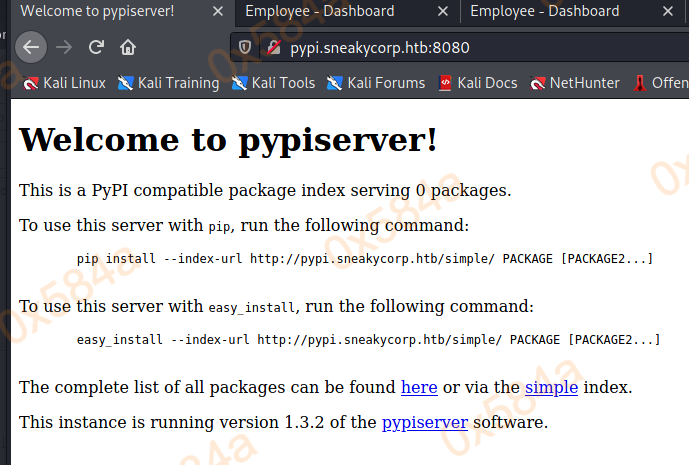
Task: Reload the current page
Action: (x=96, y=47)
